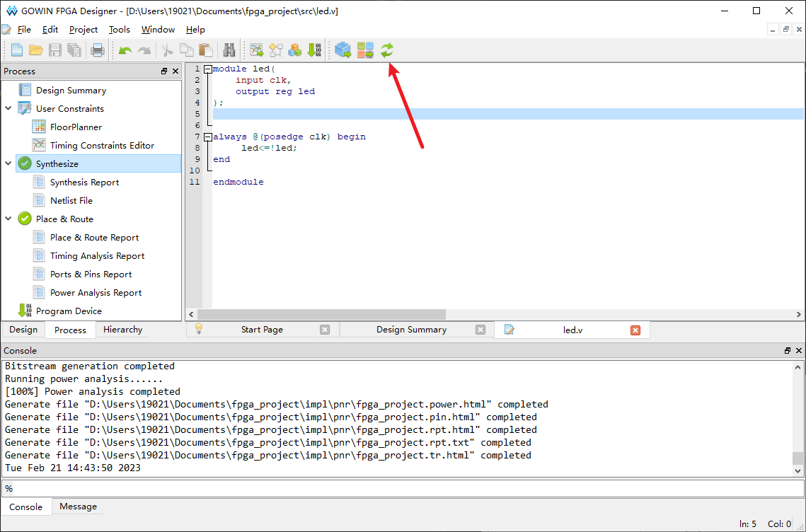Image resolution: width=806 pixels, height=532 pixels.
Task: Open the Tools menu
Action: click(120, 29)
